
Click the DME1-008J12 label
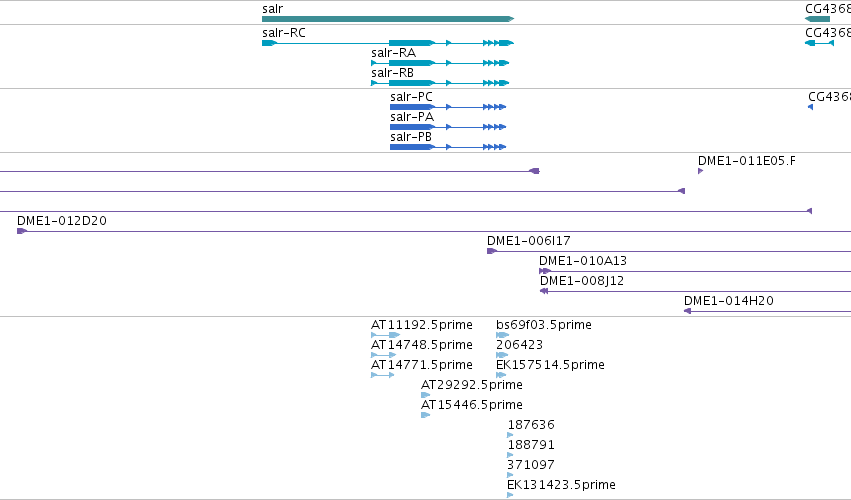click(582, 281)
